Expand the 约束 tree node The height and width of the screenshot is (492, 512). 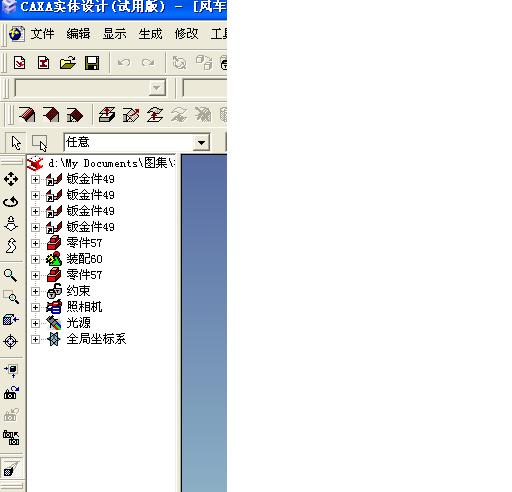click(x=35, y=291)
